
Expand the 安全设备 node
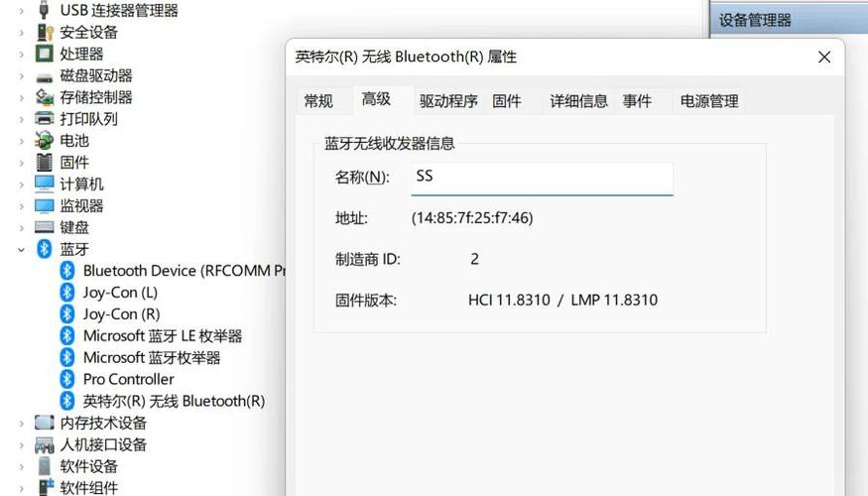pos(22,32)
